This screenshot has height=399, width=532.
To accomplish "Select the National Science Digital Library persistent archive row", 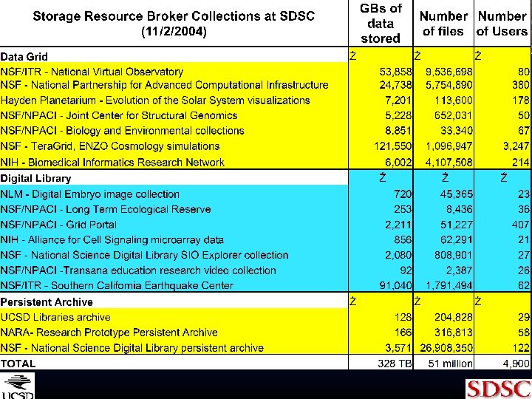I will (x=132, y=348).
